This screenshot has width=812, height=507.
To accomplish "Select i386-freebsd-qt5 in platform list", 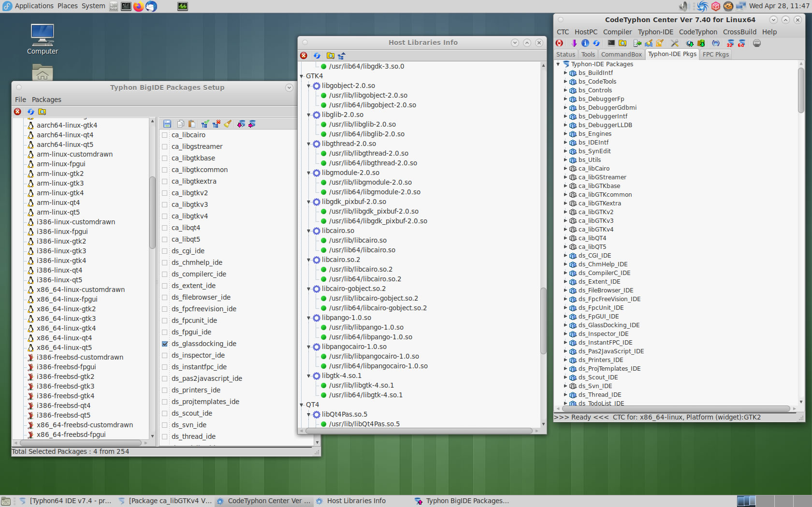I will point(63,415).
